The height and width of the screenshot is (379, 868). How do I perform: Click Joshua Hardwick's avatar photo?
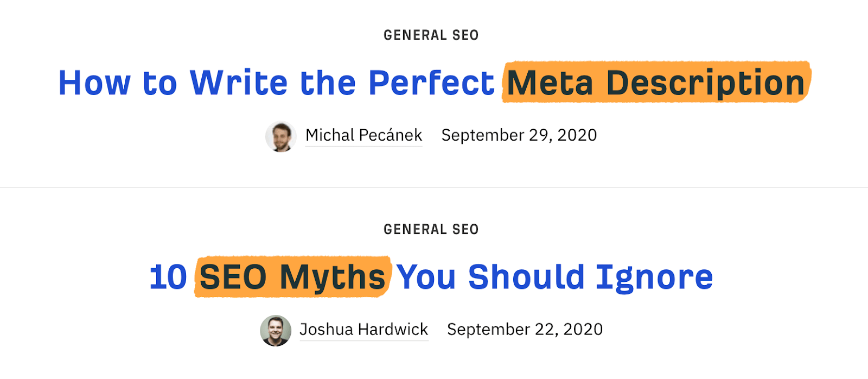(276, 330)
